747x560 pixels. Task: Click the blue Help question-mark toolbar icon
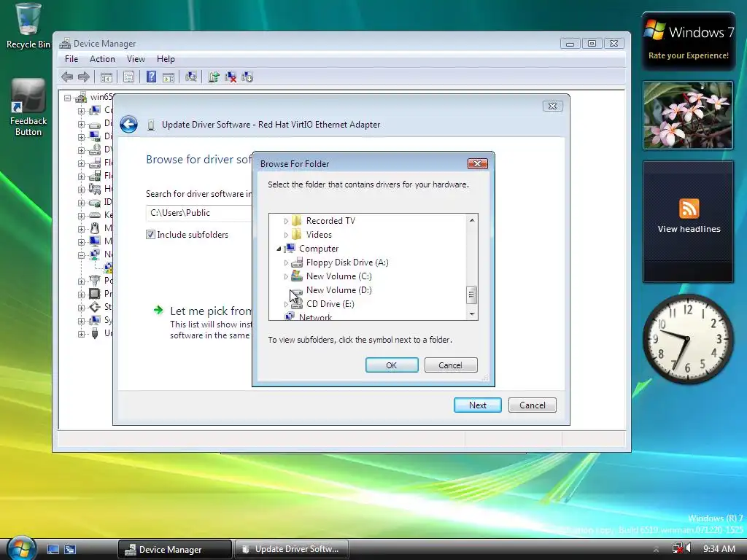[x=151, y=77]
